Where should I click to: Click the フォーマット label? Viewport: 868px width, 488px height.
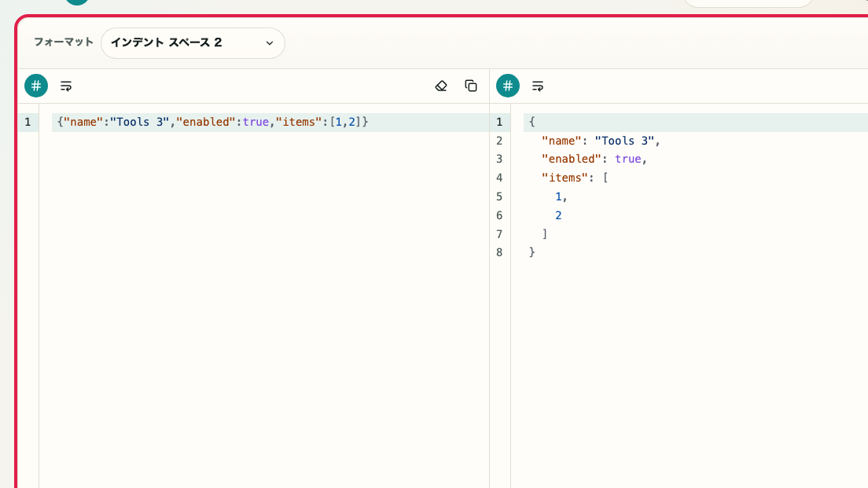[x=64, y=42]
